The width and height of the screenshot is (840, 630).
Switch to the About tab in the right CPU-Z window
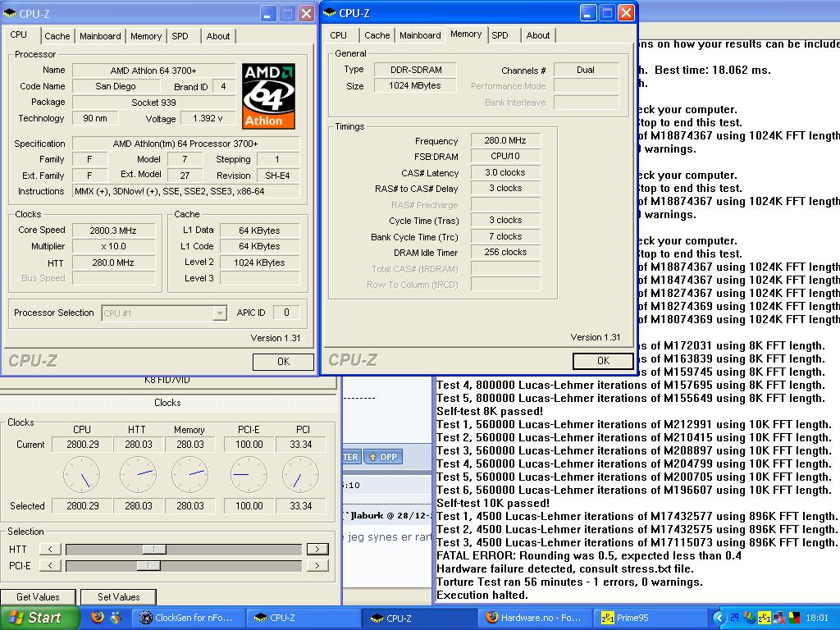538,34
